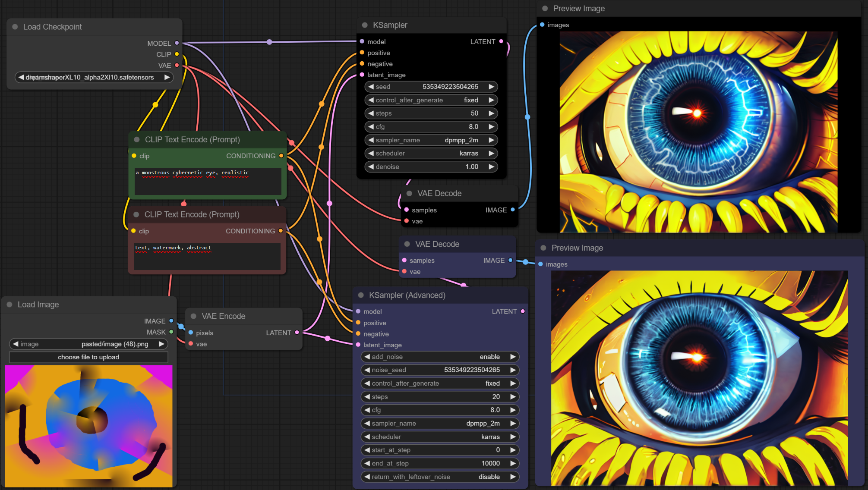Toggle return_with_leftover_noise disable setting
Image resolution: width=868 pixels, height=490 pixels.
[x=440, y=477]
